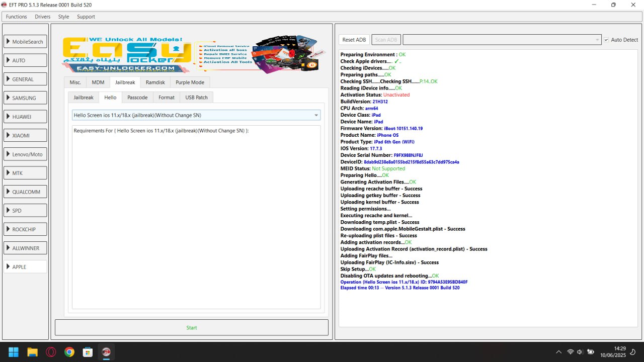Screen dimensions: 644x362
Task: Click the Operation ID log line
Action: pos(404,282)
